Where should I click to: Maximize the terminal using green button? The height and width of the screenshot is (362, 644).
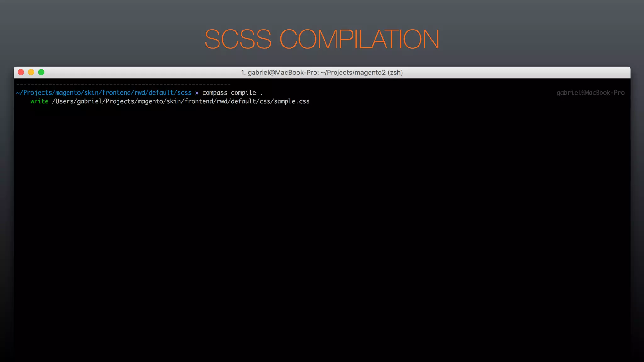click(x=41, y=72)
